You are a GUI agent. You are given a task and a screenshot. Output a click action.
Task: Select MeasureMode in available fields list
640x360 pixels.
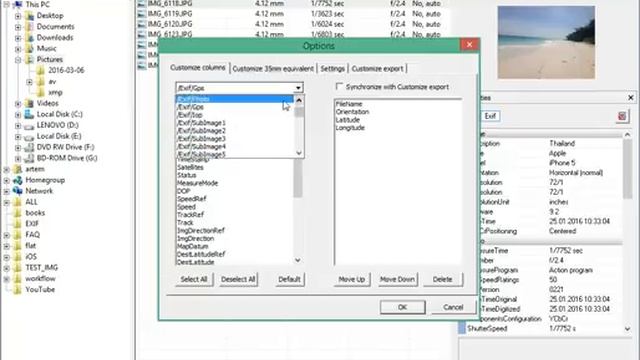tap(198, 183)
